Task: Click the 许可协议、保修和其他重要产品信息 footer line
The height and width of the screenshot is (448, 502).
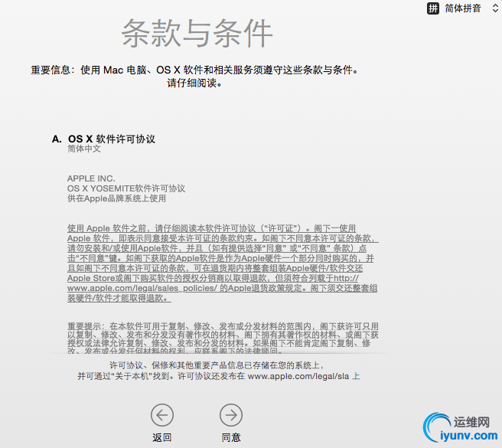Action: [217, 365]
